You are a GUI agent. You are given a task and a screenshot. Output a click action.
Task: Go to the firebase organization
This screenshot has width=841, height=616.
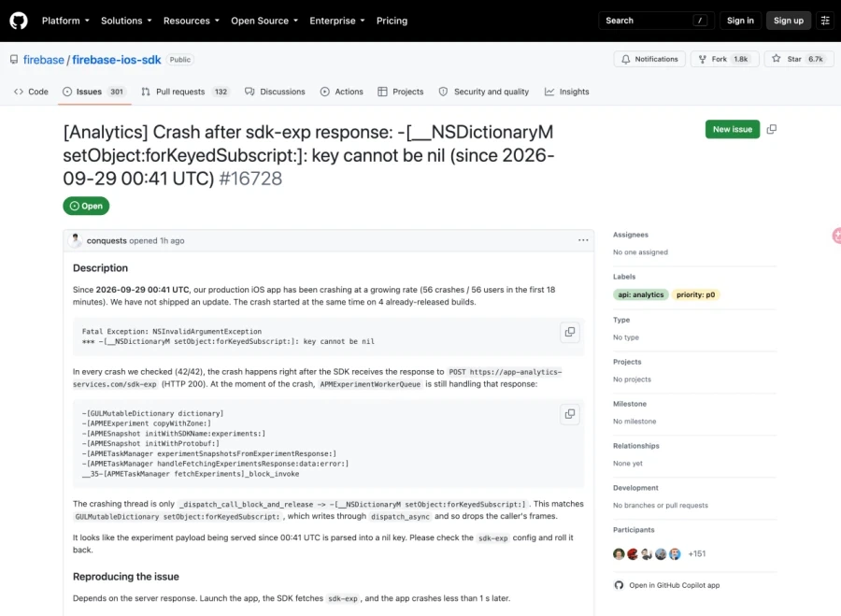tap(43, 60)
